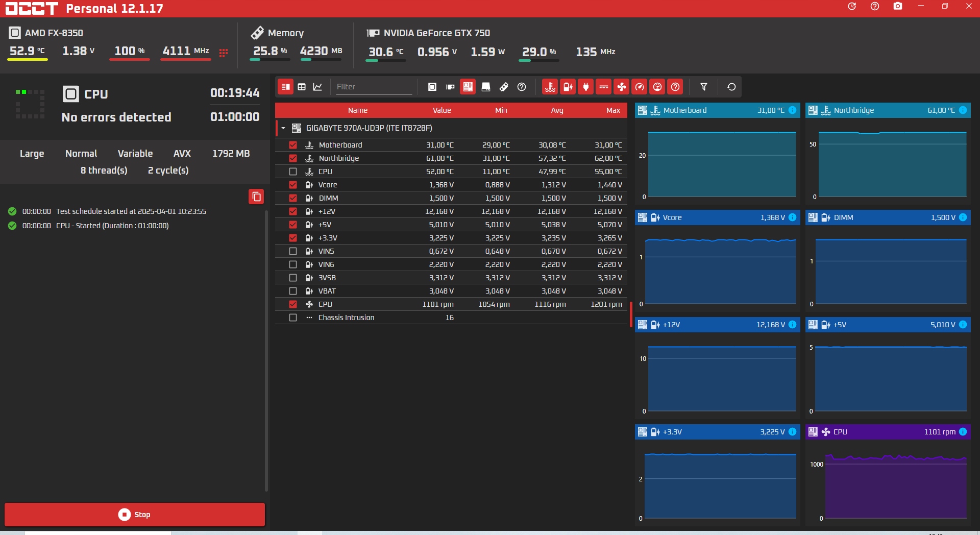The image size is (980, 535).
Task: Sort sensors by the Min column
Action: (x=501, y=110)
